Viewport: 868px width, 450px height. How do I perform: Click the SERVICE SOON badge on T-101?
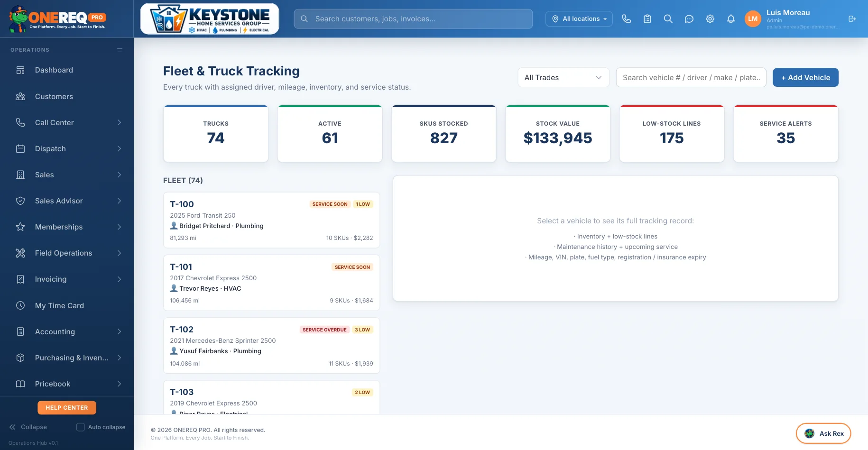[352, 267]
